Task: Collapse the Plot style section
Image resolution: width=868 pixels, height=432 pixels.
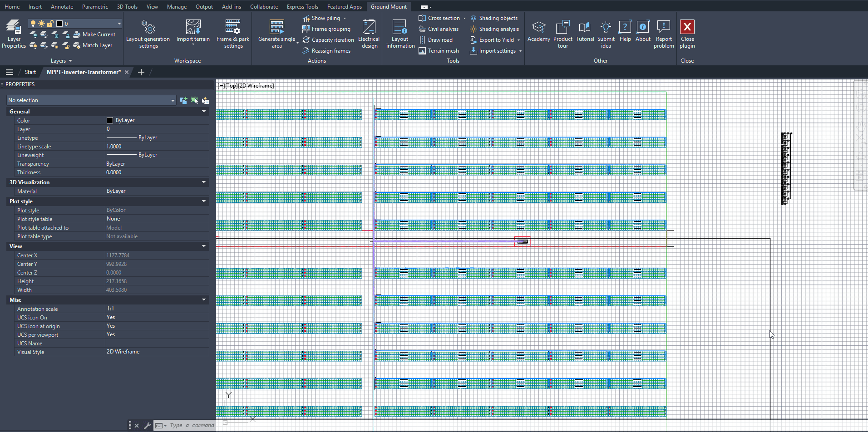Action: pyautogui.click(x=203, y=201)
